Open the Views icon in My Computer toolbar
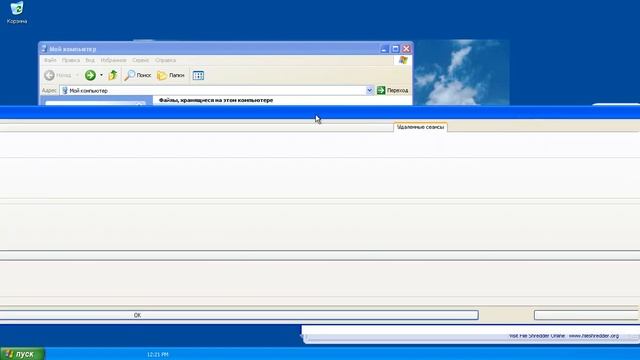The width and height of the screenshot is (640, 360). [x=198, y=76]
